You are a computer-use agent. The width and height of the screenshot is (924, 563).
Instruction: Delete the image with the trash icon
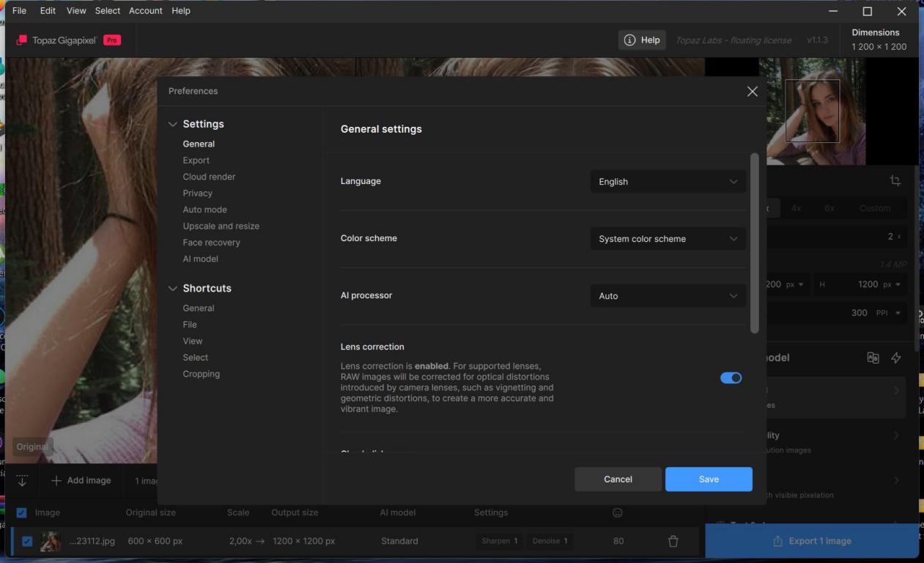tap(673, 541)
